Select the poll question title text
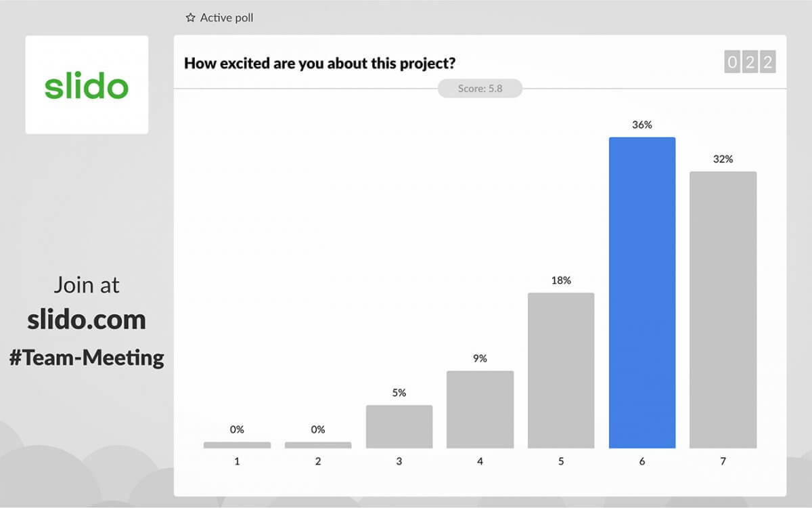 tap(321, 63)
